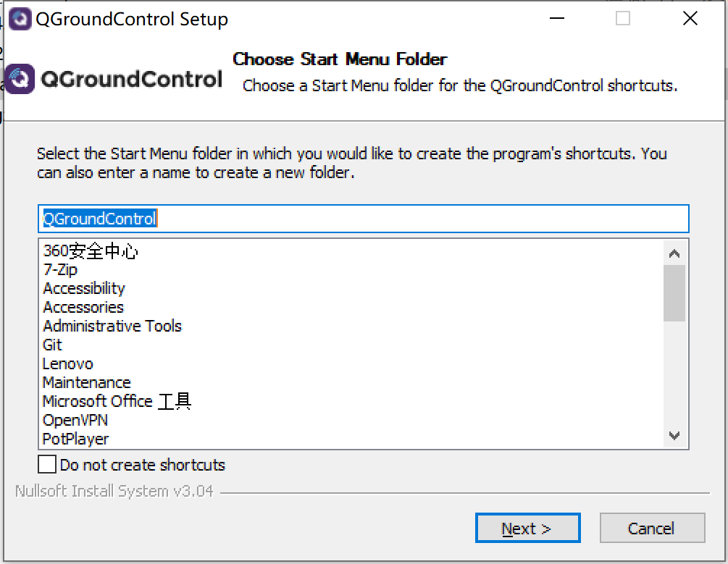This screenshot has height=564, width=728.
Task: Click the folder list scroll up arrow
Action: (x=674, y=253)
